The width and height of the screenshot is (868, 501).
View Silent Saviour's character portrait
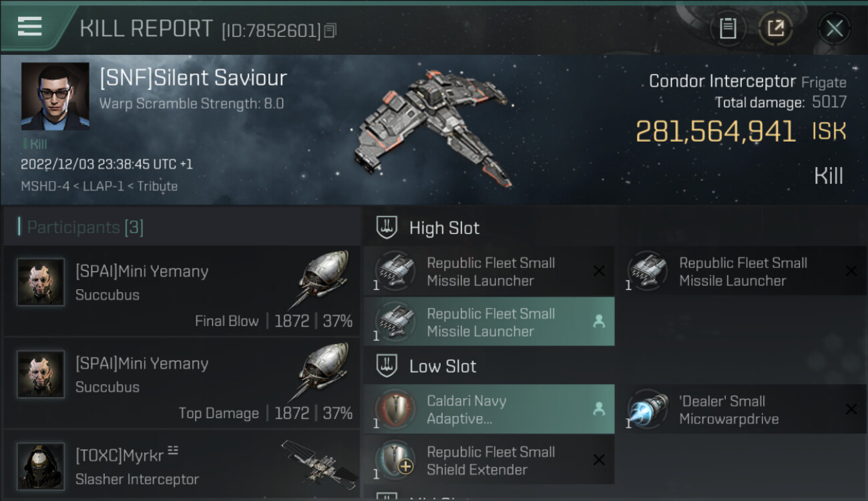(55, 96)
